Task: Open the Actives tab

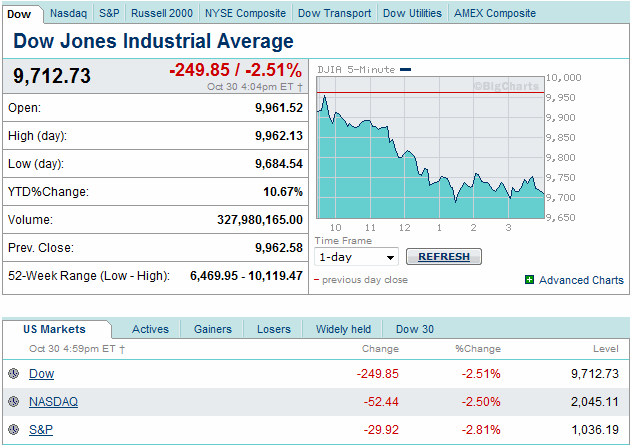Action: [151, 329]
